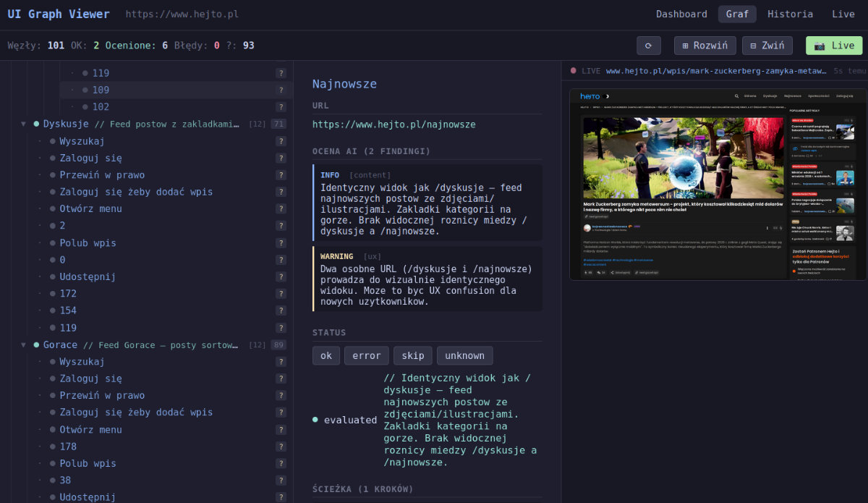Click the red LIVE indicator dot
The height and width of the screenshot is (503, 868).
574,71
